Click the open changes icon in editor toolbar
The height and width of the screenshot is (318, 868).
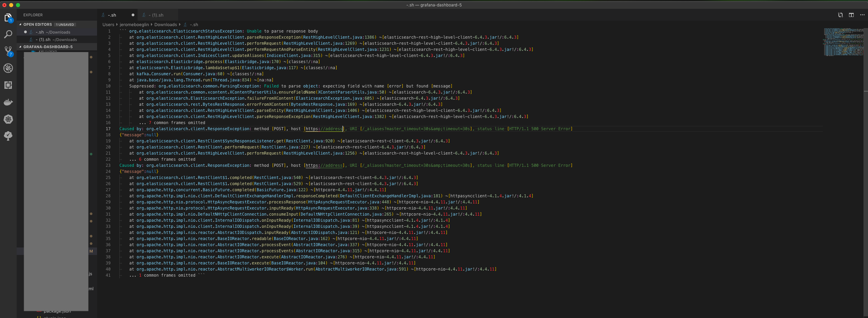click(840, 15)
